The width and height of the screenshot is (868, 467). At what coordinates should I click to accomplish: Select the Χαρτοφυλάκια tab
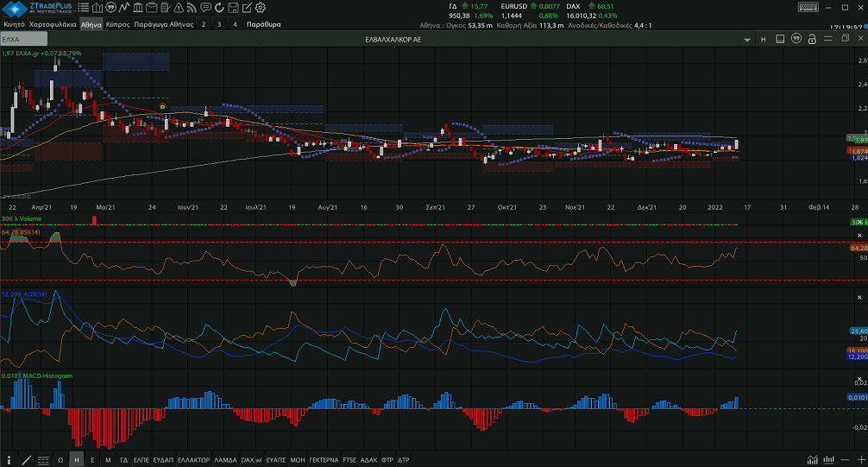point(52,25)
